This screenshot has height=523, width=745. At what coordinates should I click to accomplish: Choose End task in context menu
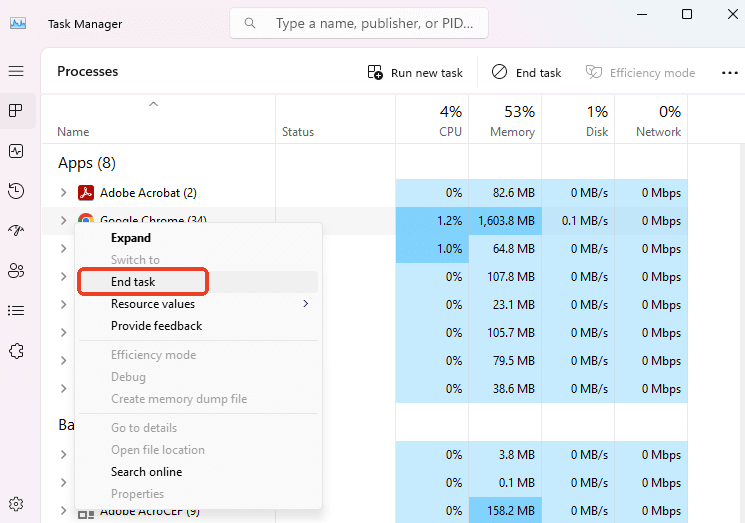tap(133, 282)
